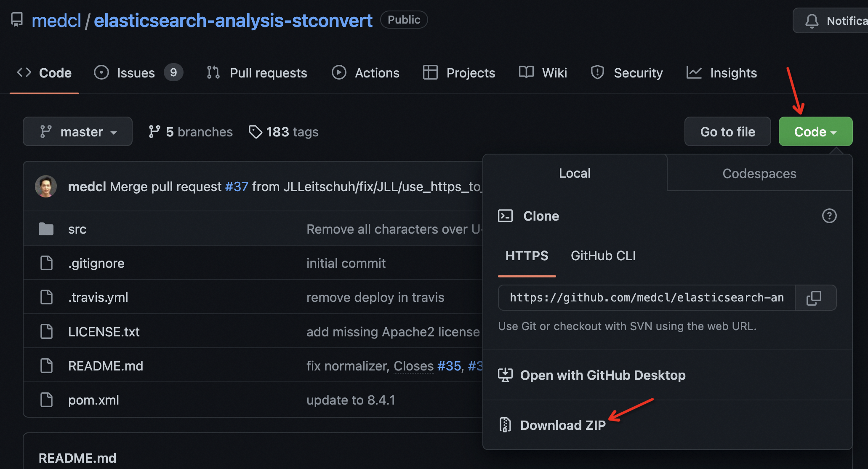The width and height of the screenshot is (868, 469).
Task: Click the README.md heading below file list
Action: click(77, 458)
